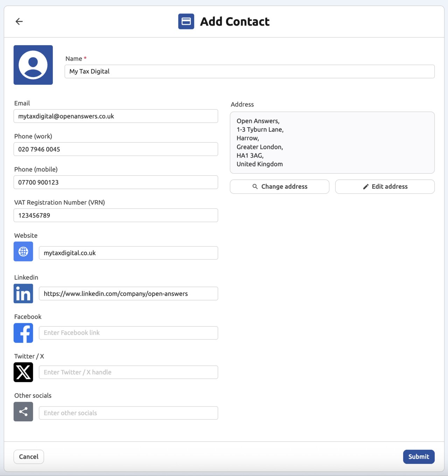Viewport: 448px width, 476px height.
Task: Click the Email field
Action: pos(115,116)
